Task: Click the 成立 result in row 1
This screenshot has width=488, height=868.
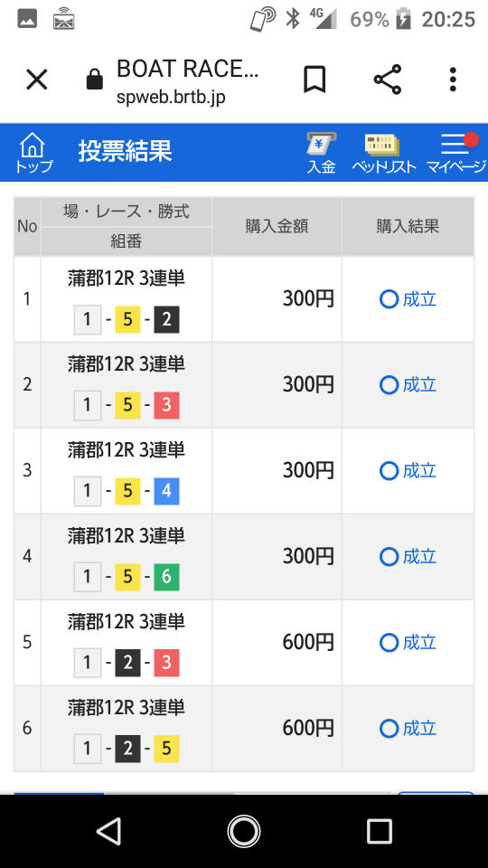Action: (x=408, y=299)
